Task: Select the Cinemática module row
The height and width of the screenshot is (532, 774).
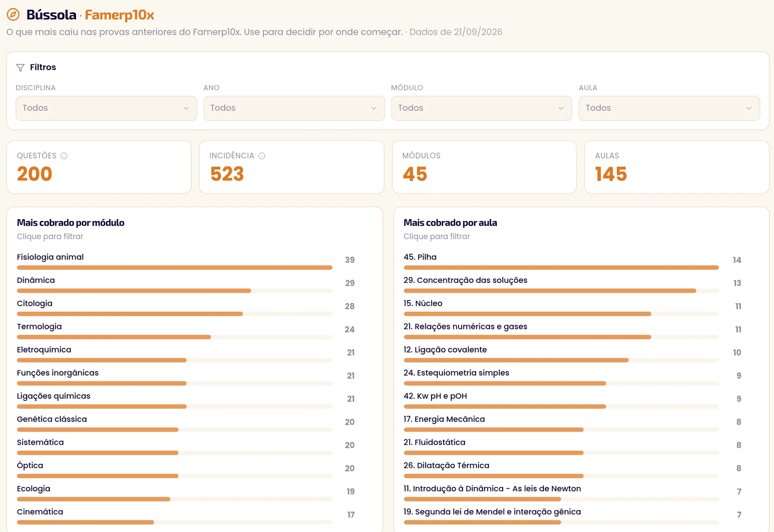Action: tap(186, 516)
